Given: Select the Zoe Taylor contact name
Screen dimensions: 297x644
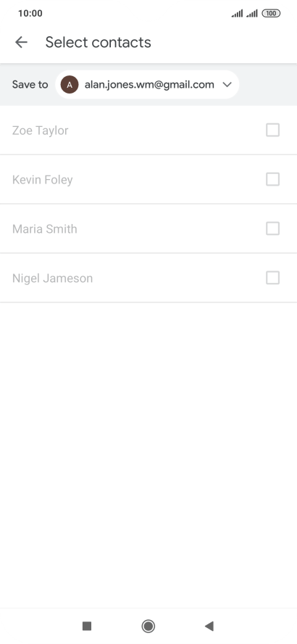Looking at the screenshot, I should (x=40, y=131).
